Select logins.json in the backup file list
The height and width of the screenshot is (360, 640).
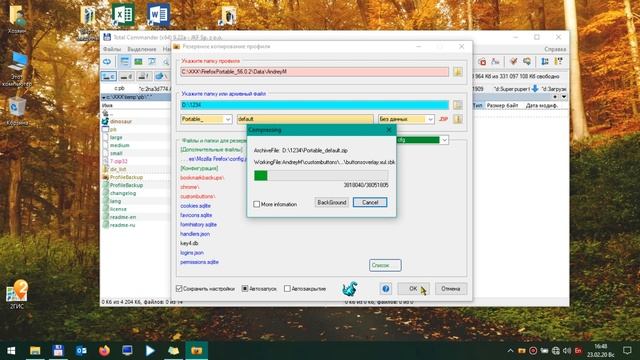coord(192,253)
